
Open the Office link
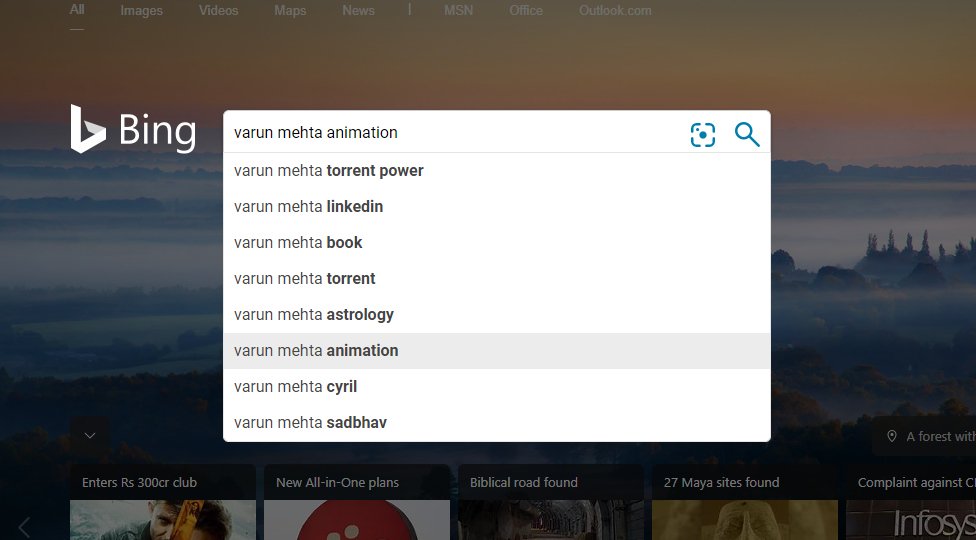pos(526,11)
